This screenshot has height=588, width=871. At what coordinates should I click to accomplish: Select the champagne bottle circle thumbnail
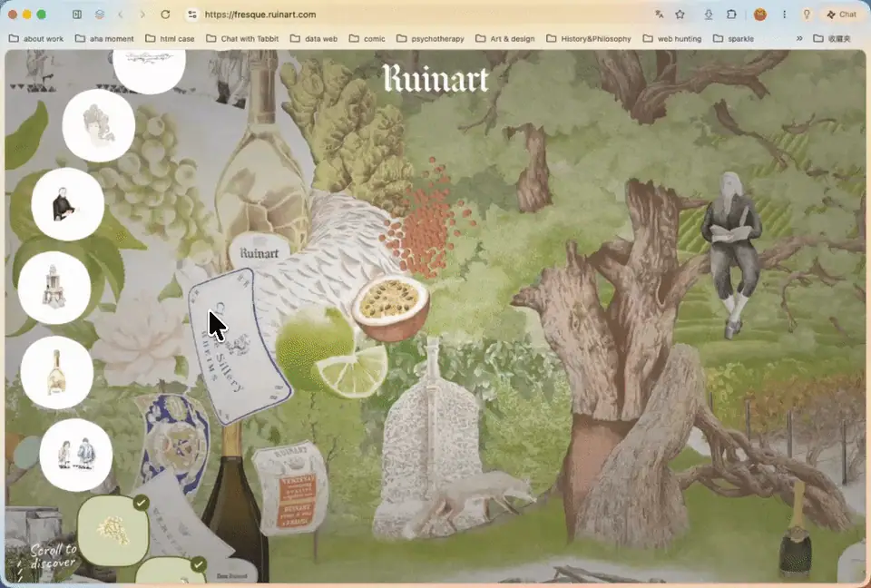tap(56, 372)
